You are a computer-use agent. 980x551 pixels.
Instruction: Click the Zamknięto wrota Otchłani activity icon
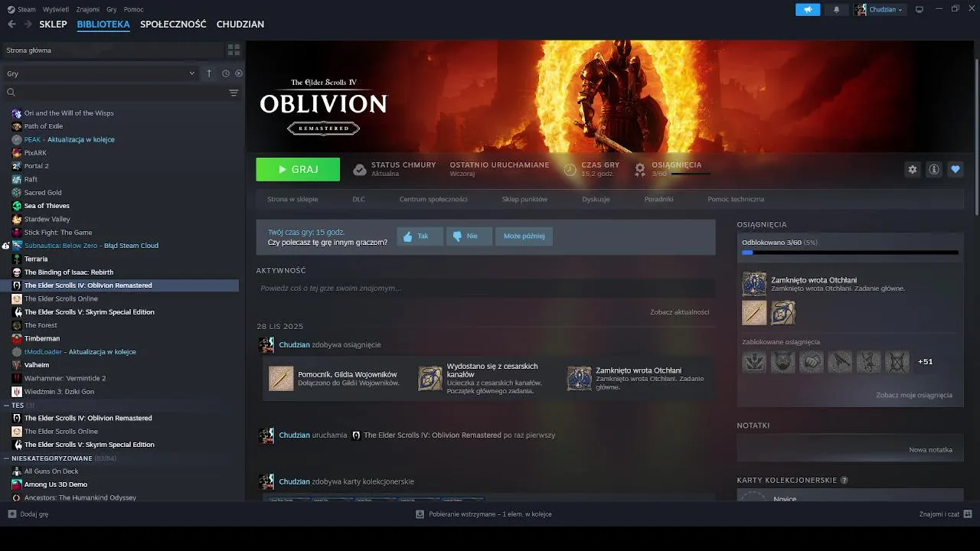pos(579,378)
